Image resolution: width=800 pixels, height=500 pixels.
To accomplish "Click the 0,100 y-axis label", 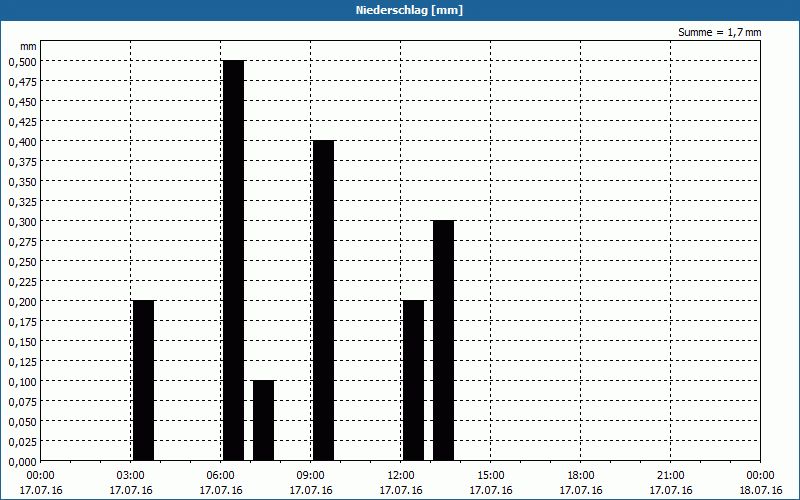I will 22,382.
